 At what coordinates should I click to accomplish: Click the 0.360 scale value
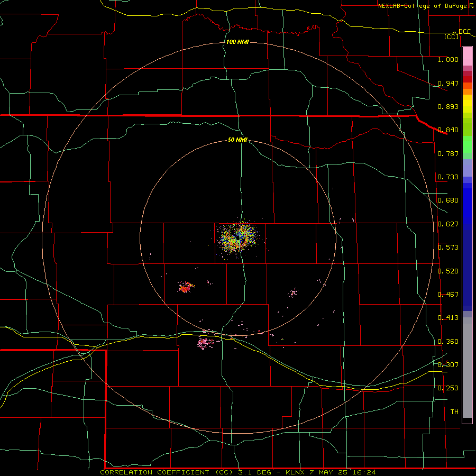(448, 342)
